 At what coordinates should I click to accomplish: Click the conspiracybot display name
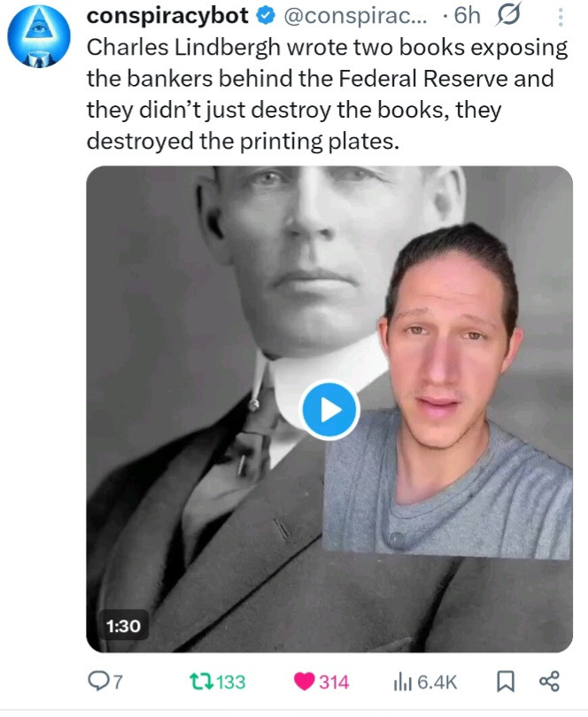coord(167,16)
